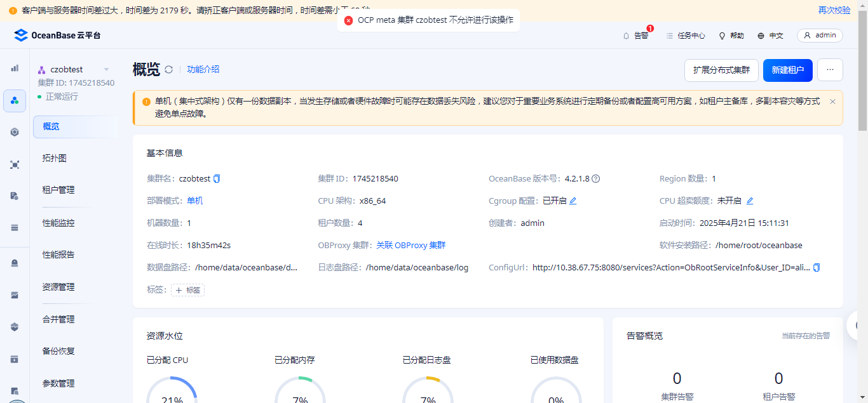Click the 数据盘路径 value /home/data/oceanbase/d...
868x403 pixels.
tap(247, 268)
